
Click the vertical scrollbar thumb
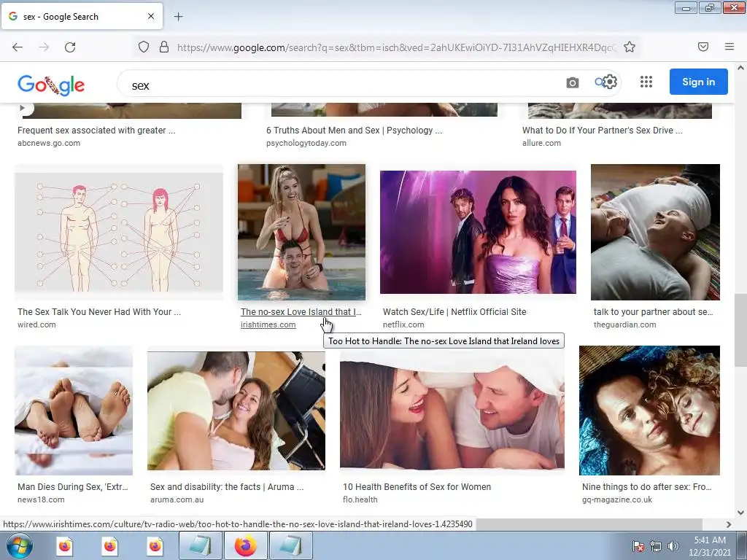click(x=740, y=330)
